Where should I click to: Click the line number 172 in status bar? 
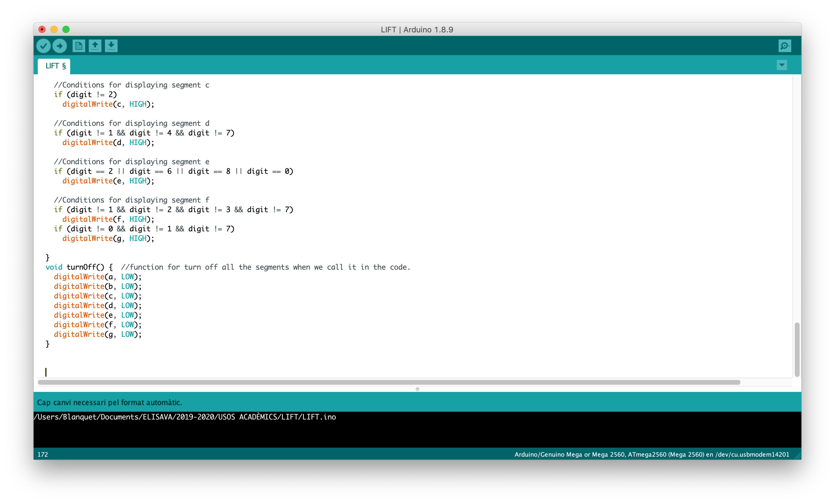pos(43,454)
